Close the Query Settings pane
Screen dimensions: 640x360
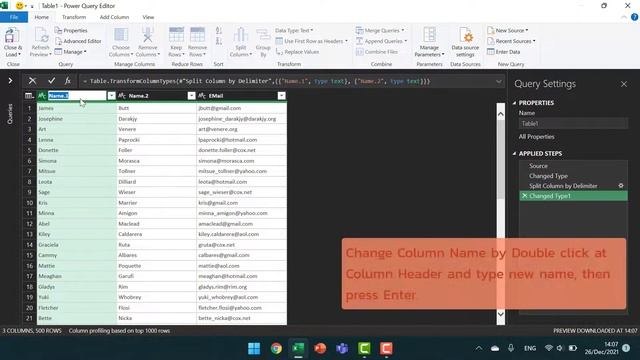(x=624, y=84)
